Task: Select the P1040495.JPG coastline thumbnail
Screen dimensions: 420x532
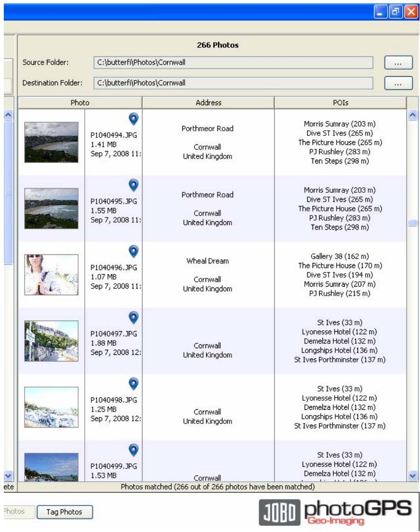Action: (51, 208)
